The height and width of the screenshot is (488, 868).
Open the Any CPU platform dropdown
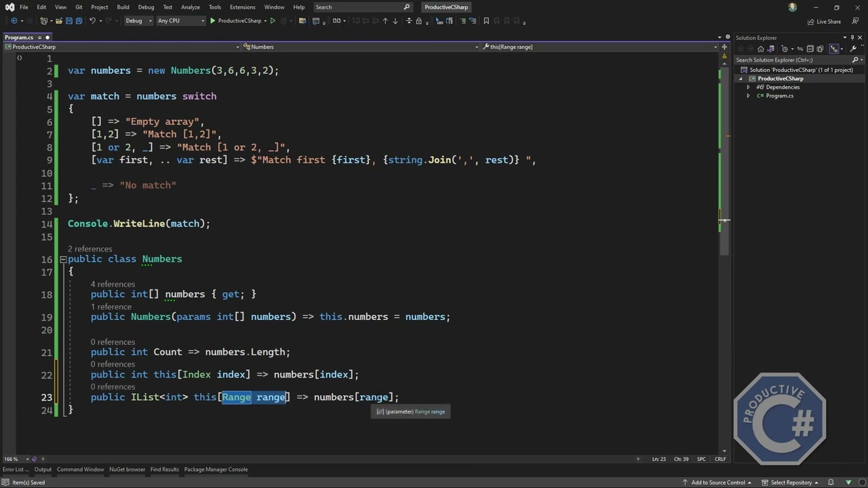(181, 20)
